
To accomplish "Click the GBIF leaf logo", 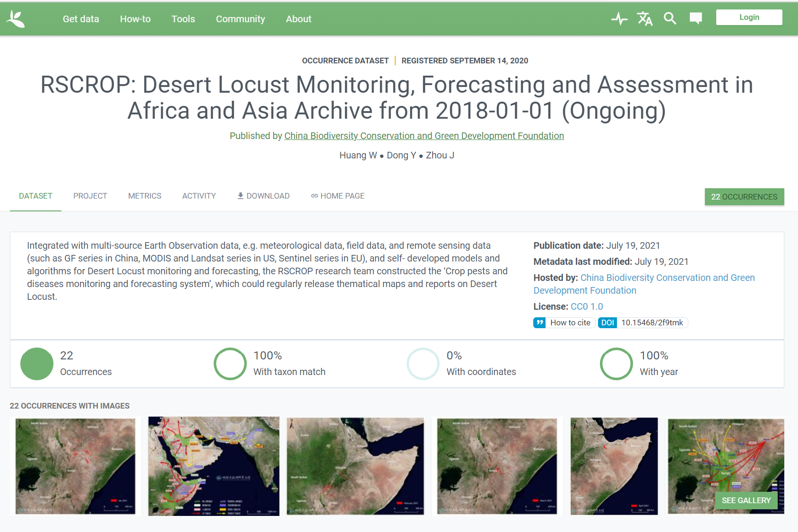I will tap(16, 19).
